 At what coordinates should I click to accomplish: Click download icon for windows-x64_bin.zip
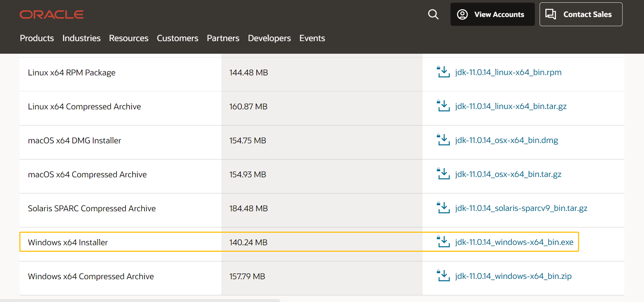point(443,276)
